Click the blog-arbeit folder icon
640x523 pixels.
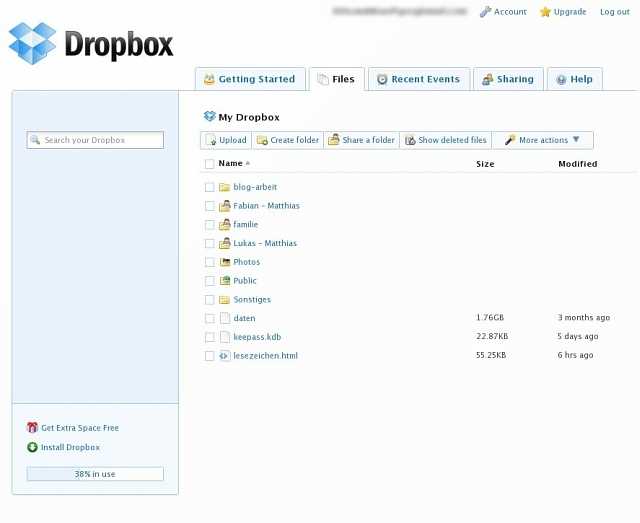pyautogui.click(x=224, y=187)
